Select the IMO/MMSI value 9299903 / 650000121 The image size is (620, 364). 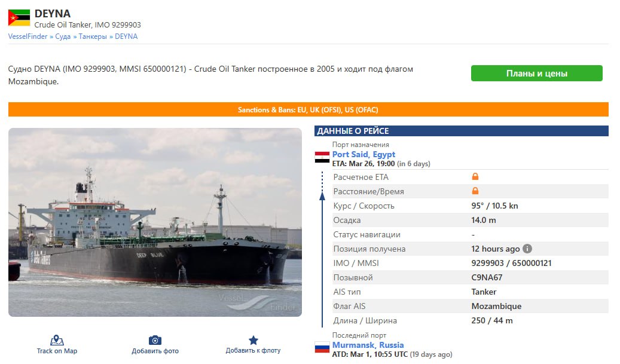click(511, 263)
